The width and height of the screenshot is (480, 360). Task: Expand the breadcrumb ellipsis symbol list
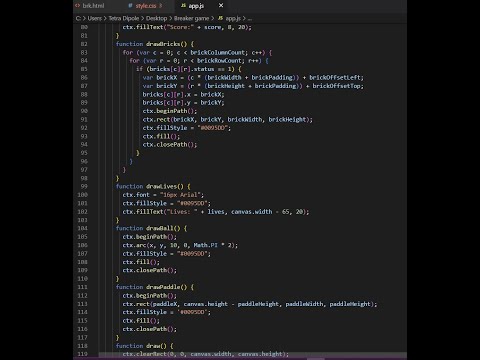point(250,18)
